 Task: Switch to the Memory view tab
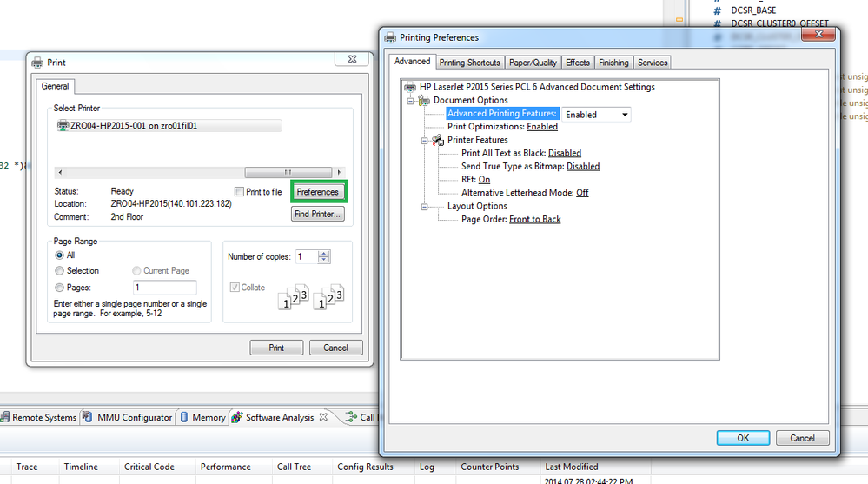[x=203, y=418]
